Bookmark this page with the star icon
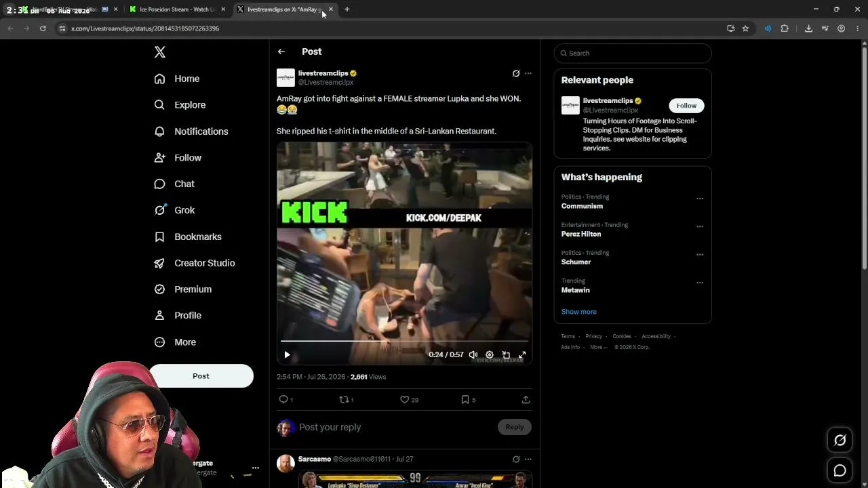The height and width of the screenshot is (488, 868). pos(745,28)
